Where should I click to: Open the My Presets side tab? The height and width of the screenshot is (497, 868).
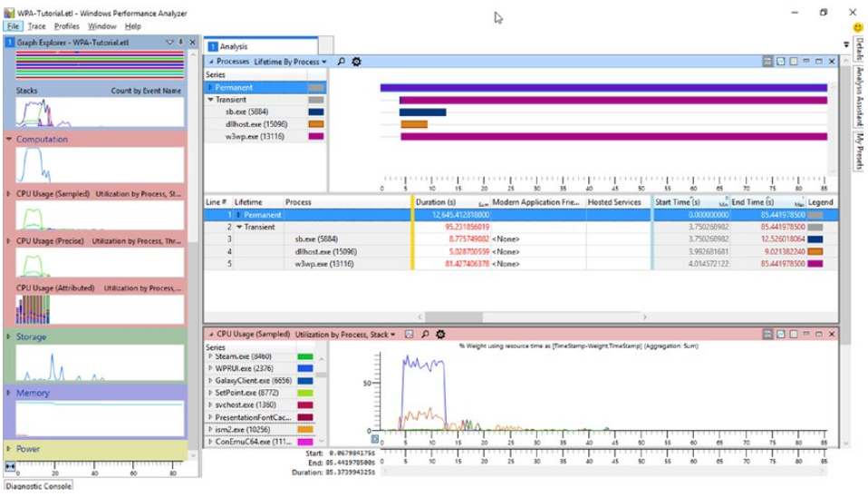(859, 151)
